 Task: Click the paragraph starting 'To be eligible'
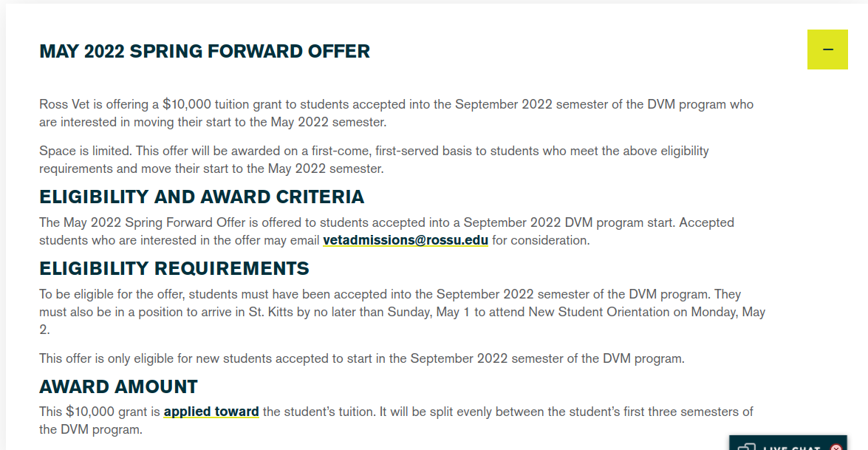tap(402, 312)
